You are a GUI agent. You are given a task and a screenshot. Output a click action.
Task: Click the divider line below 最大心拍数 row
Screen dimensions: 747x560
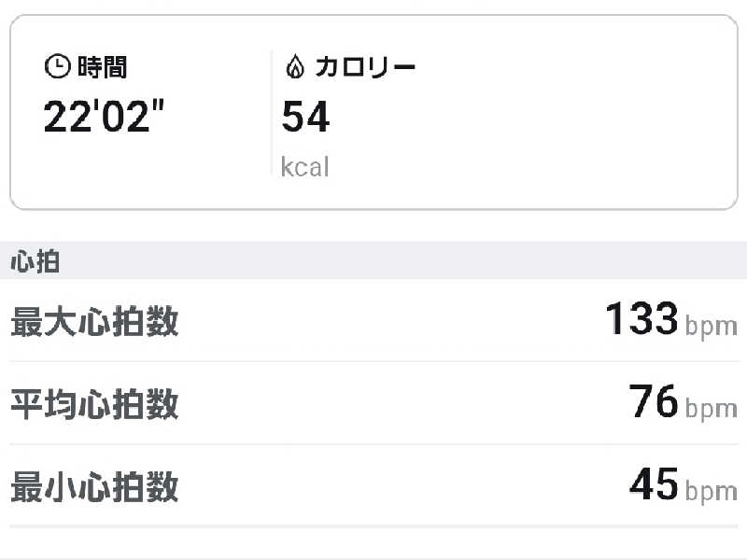pos(373,361)
